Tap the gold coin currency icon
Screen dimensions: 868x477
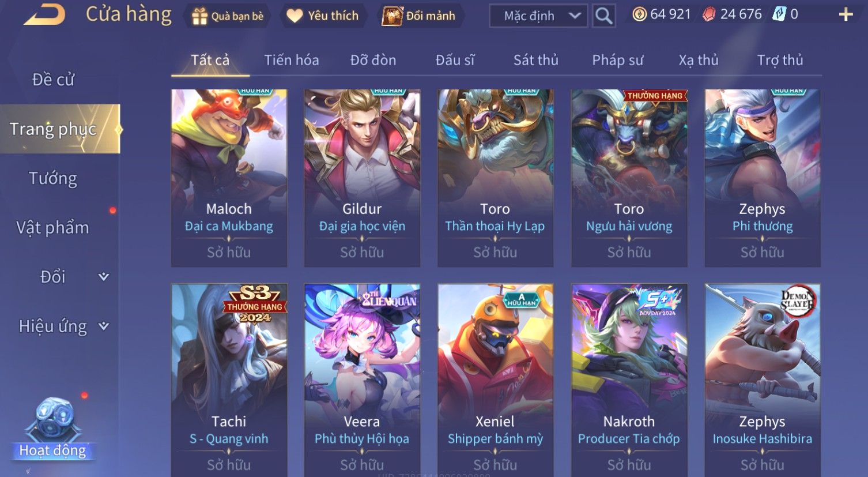pyautogui.click(x=639, y=14)
